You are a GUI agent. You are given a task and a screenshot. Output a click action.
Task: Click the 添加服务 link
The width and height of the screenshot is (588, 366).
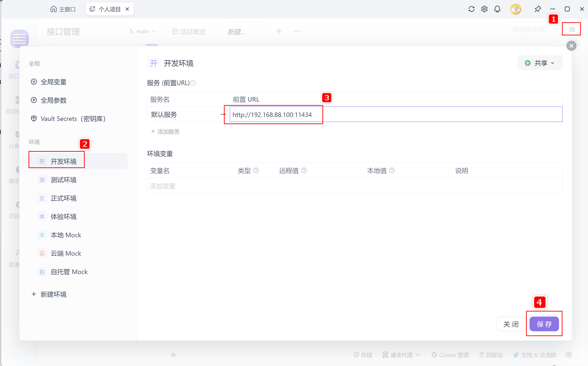tap(165, 132)
